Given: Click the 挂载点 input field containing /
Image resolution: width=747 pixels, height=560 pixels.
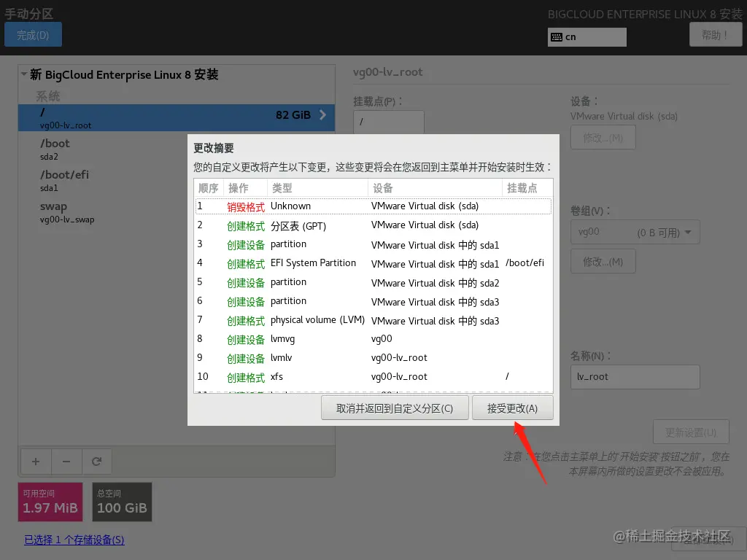Looking at the screenshot, I should pyautogui.click(x=388, y=122).
